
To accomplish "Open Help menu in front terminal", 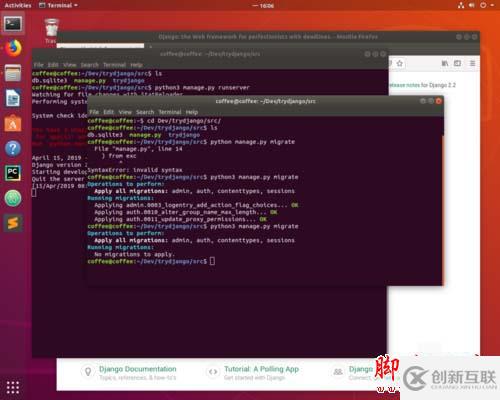I will pyautogui.click(x=192, y=112).
